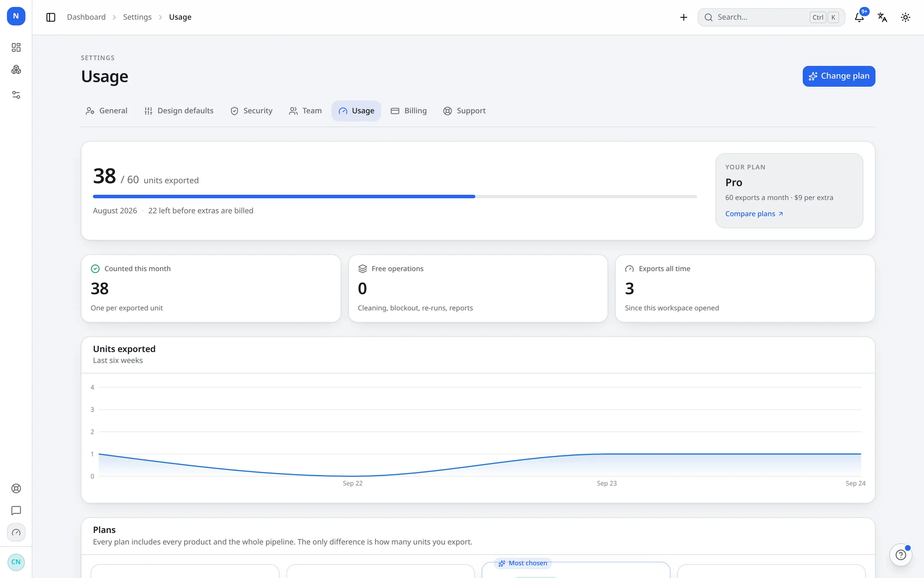Click the Sep 22 chart label
This screenshot has width=924, height=578.
(353, 483)
